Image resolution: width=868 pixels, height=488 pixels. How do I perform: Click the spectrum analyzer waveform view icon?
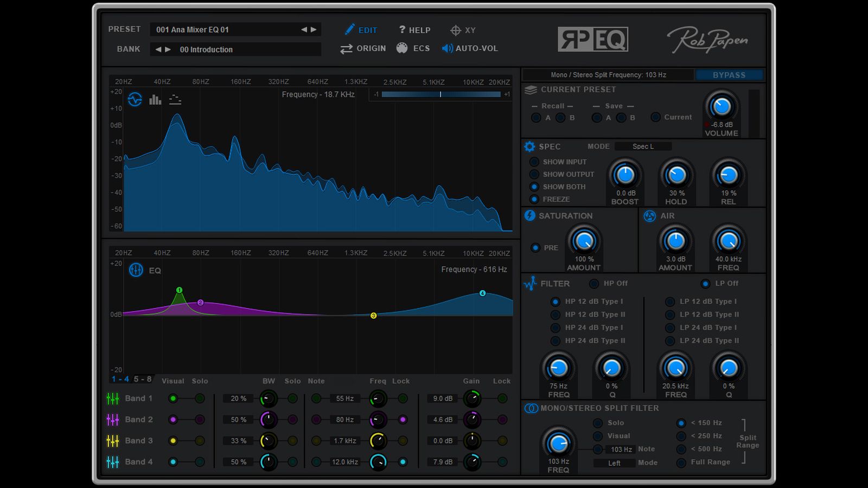click(x=135, y=100)
